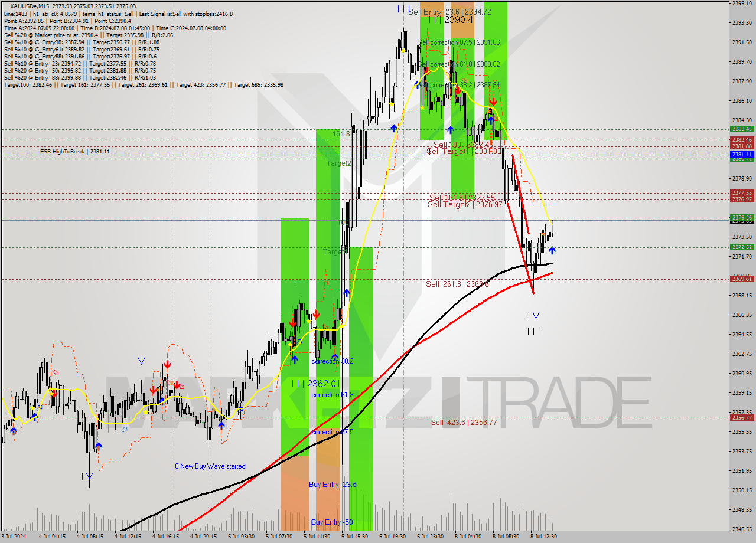Select the 'I I I 2390.4' wave label
This screenshot has width=756, height=543.
[x=451, y=20]
